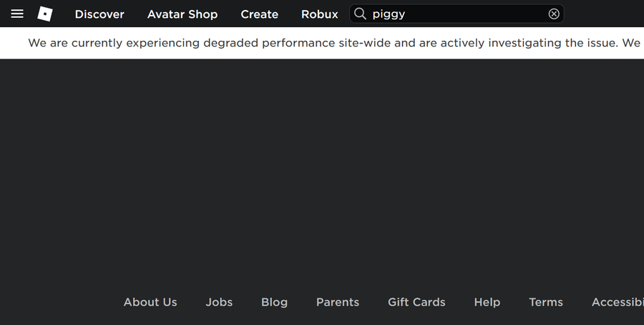Focus the search field containing "piggy"
644x325 pixels.
tap(458, 14)
